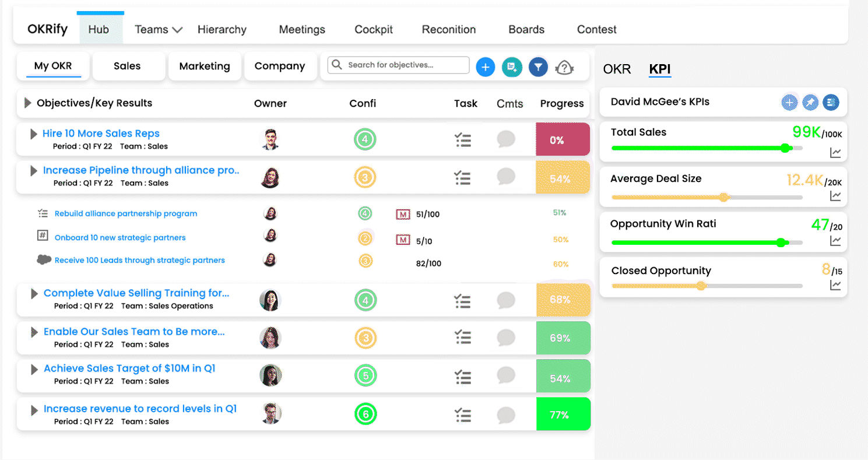
Task: Click Closed Opportunity chart icon
Action: click(x=835, y=285)
